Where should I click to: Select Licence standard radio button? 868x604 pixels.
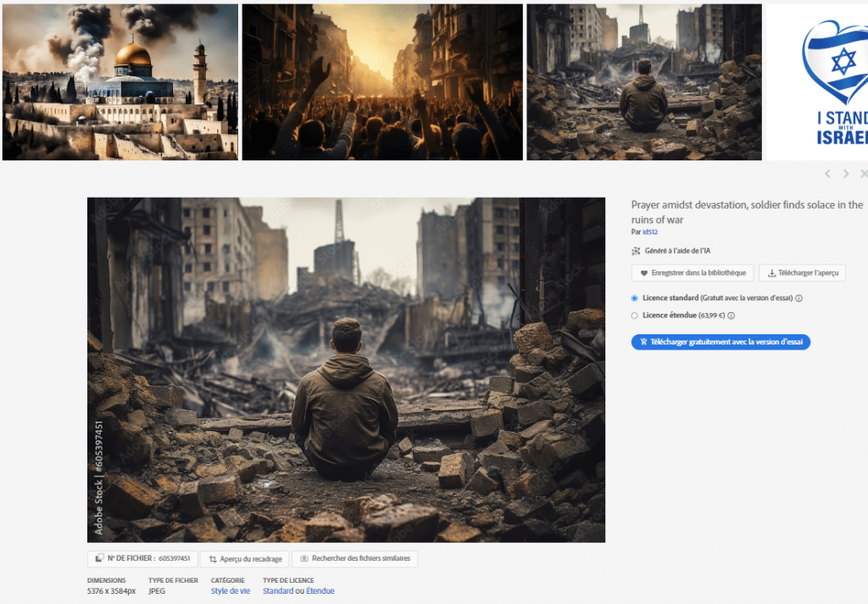click(x=634, y=298)
